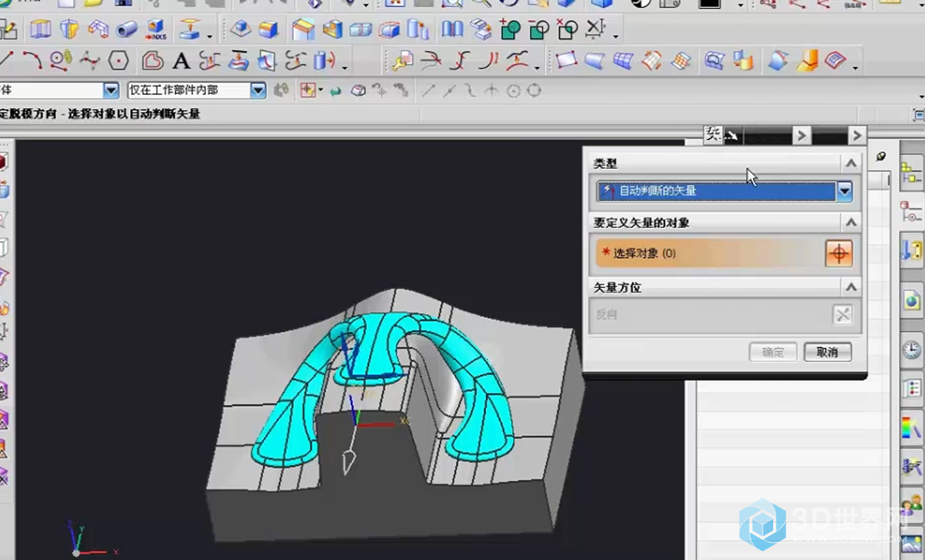Click the first dialog rail arrow tab
The width and height of the screenshot is (925, 560).
click(801, 135)
